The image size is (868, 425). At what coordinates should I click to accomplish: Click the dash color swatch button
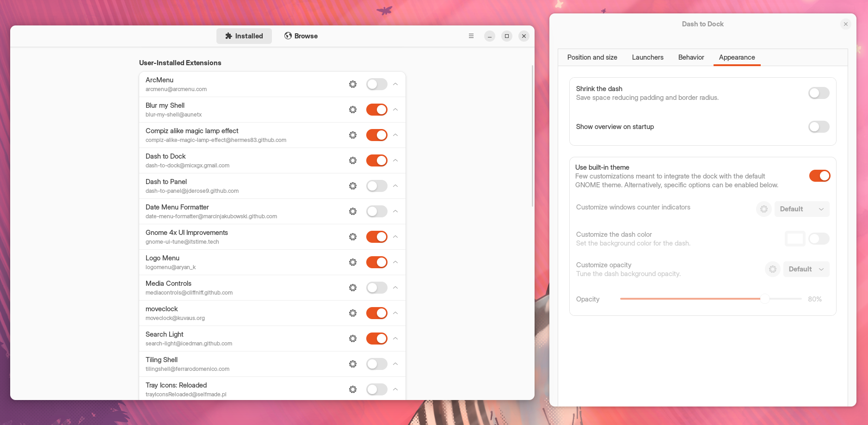tap(795, 239)
